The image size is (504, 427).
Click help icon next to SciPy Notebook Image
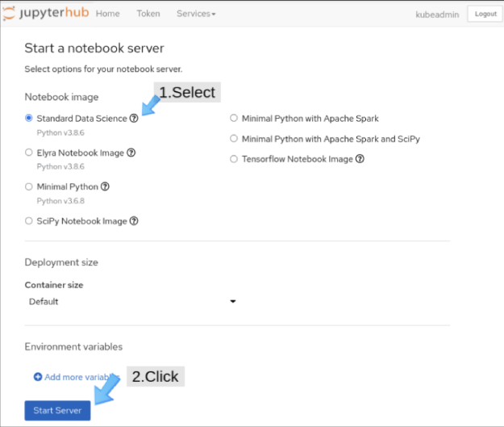coord(134,221)
